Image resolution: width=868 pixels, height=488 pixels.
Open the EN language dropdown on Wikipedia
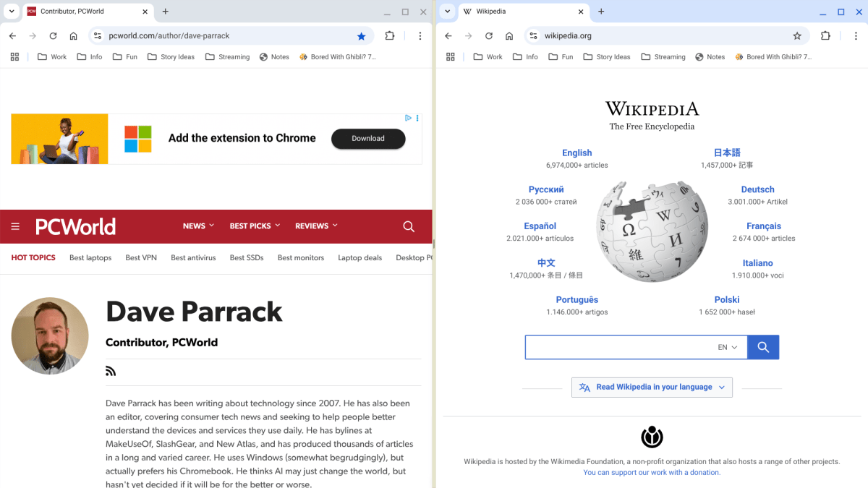pos(727,347)
